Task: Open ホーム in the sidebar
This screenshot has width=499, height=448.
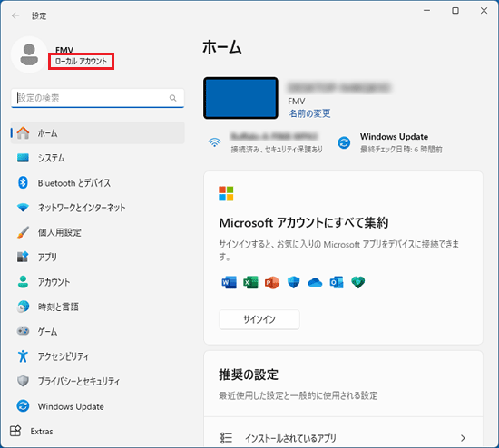Action: 98,132
